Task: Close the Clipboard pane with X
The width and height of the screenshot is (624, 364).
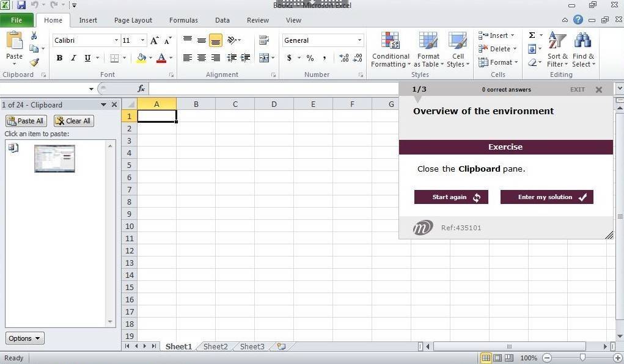Action: pyautogui.click(x=114, y=104)
